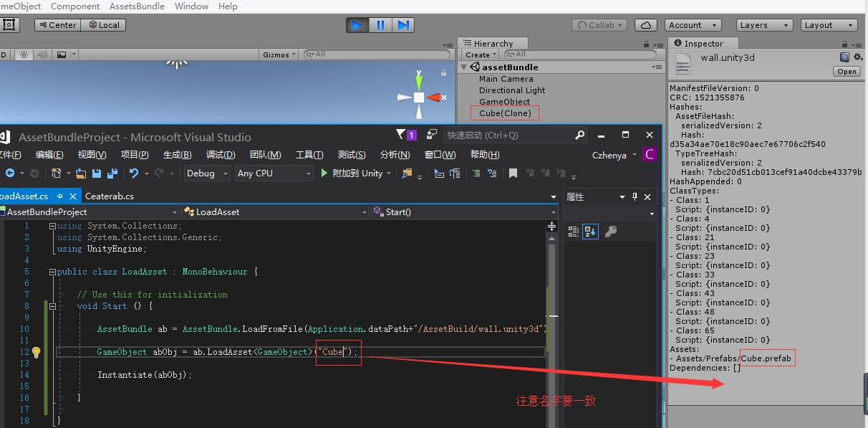The width and height of the screenshot is (868, 428).
Task: Open the Account dropdown
Action: coord(692,25)
